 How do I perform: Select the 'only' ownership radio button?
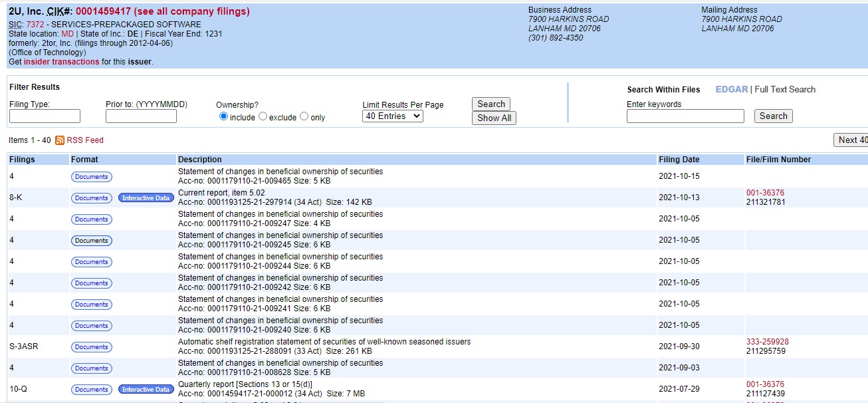[304, 116]
